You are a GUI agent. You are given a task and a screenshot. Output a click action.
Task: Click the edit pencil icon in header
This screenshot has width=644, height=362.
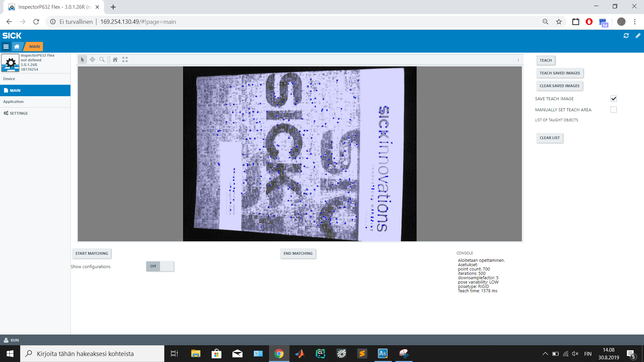click(x=638, y=36)
